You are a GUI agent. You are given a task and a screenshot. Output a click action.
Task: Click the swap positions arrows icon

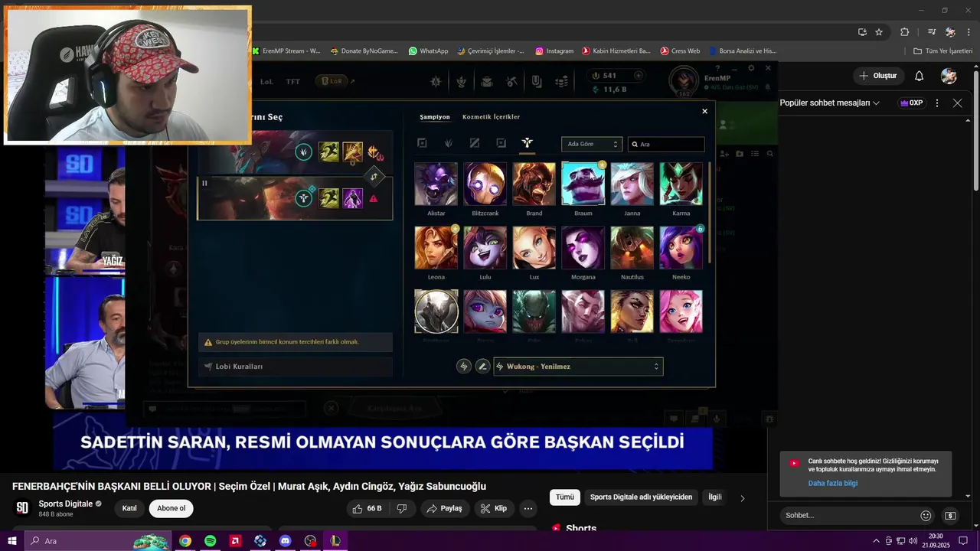tap(374, 177)
